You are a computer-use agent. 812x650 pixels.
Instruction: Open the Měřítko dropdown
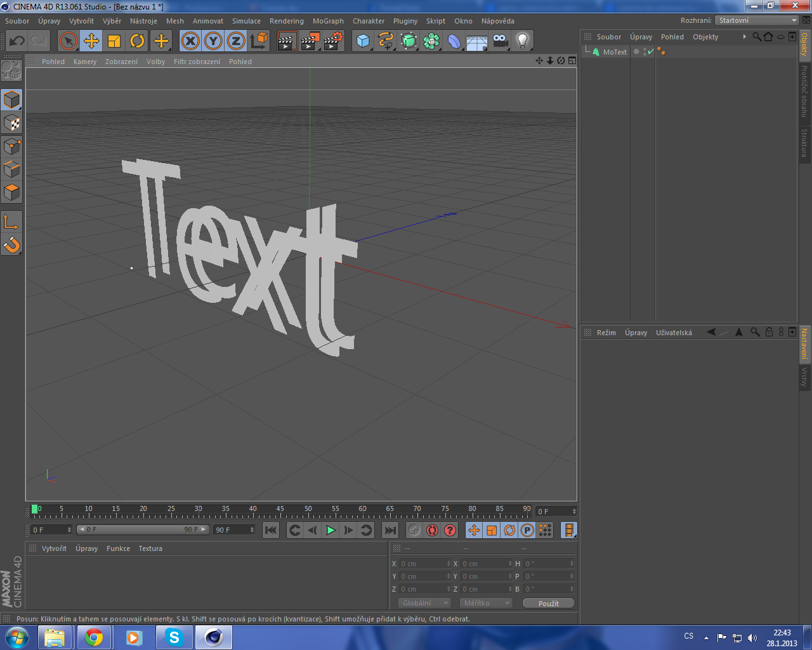486,603
